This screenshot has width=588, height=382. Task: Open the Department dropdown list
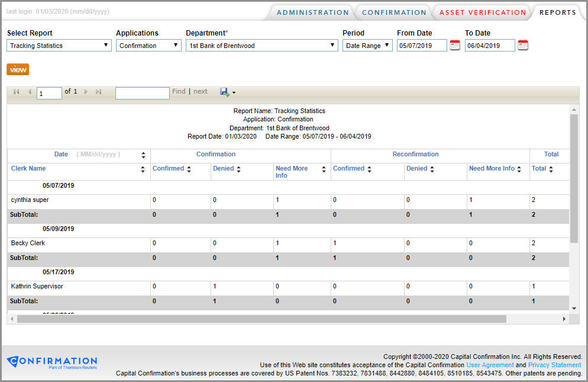pyautogui.click(x=261, y=46)
